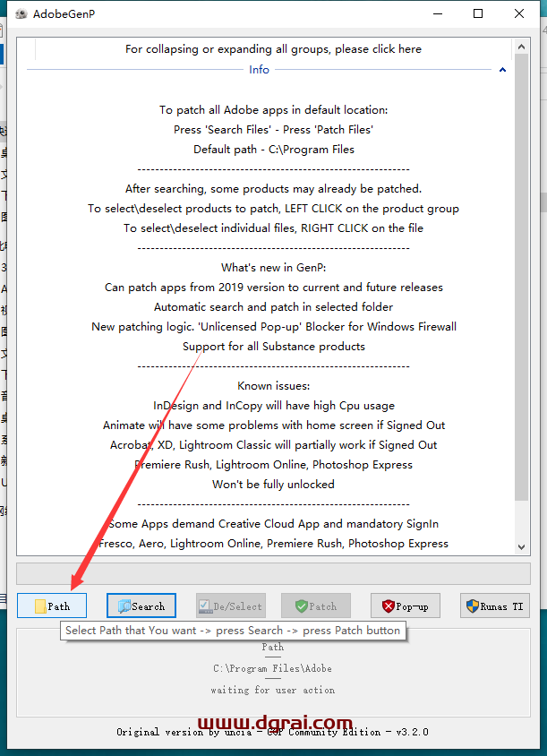Image resolution: width=547 pixels, height=756 pixels.
Task: Click the Search files button
Action: pyautogui.click(x=141, y=606)
